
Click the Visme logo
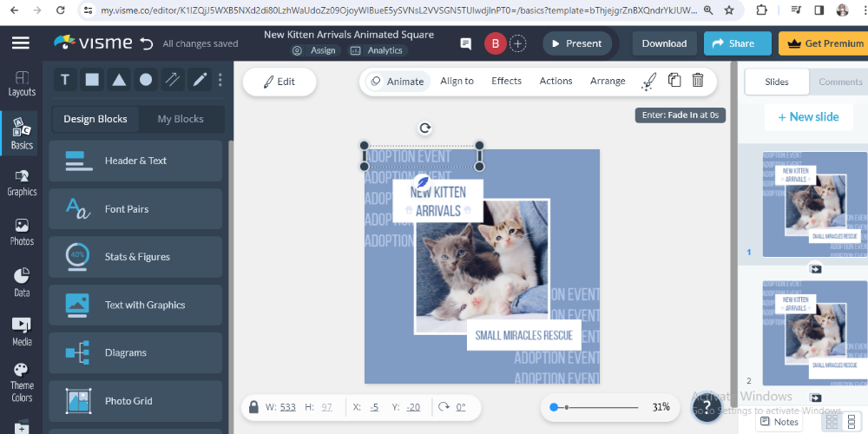pos(93,43)
